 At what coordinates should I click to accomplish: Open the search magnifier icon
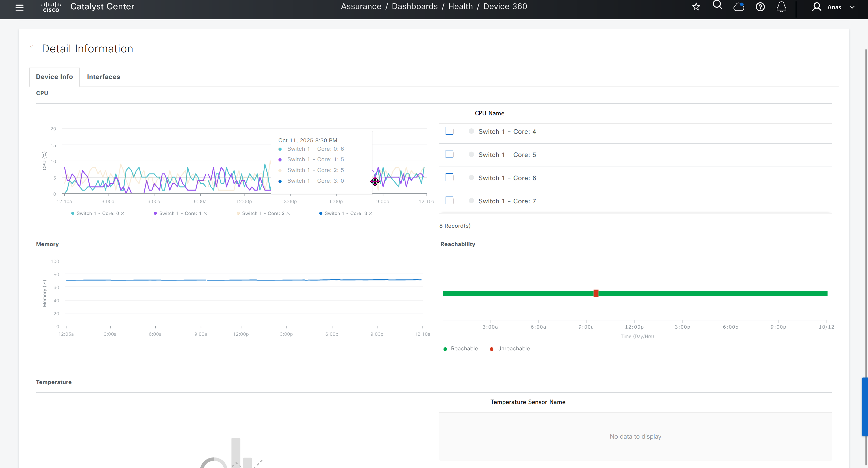[717, 5]
